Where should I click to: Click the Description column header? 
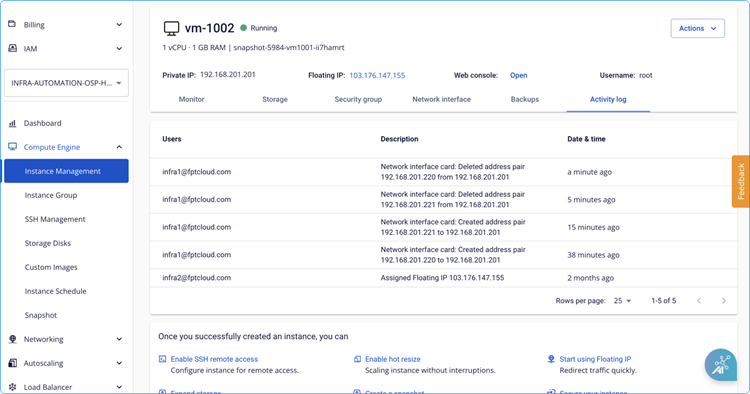pos(399,139)
